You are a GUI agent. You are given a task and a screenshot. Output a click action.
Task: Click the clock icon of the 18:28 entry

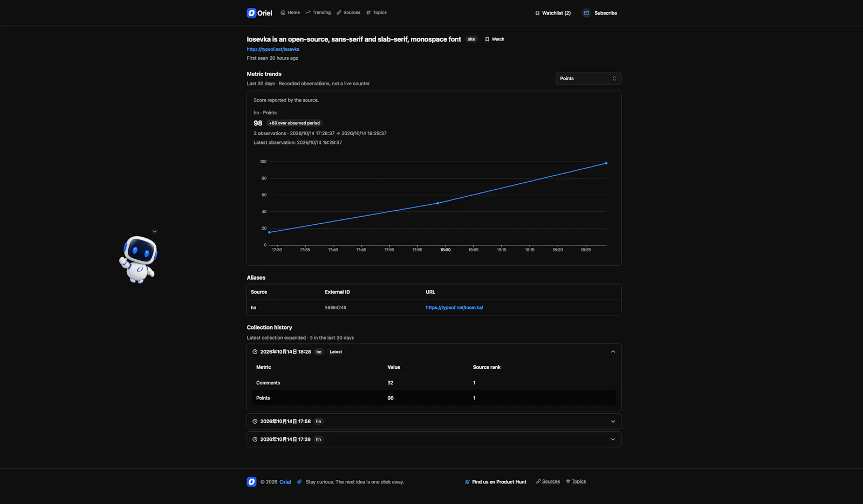point(255,352)
